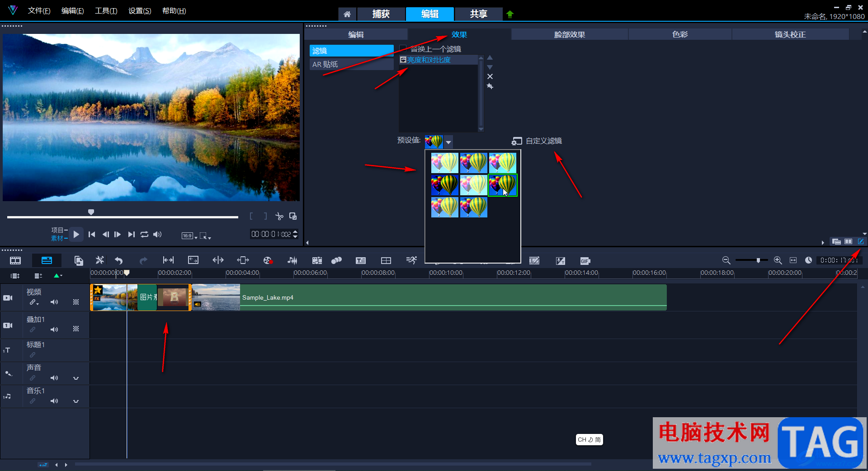The height and width of the screenshot is (471, 868).
Task: Select 亮度和对比度 filter in list
Action: point(438,60)
